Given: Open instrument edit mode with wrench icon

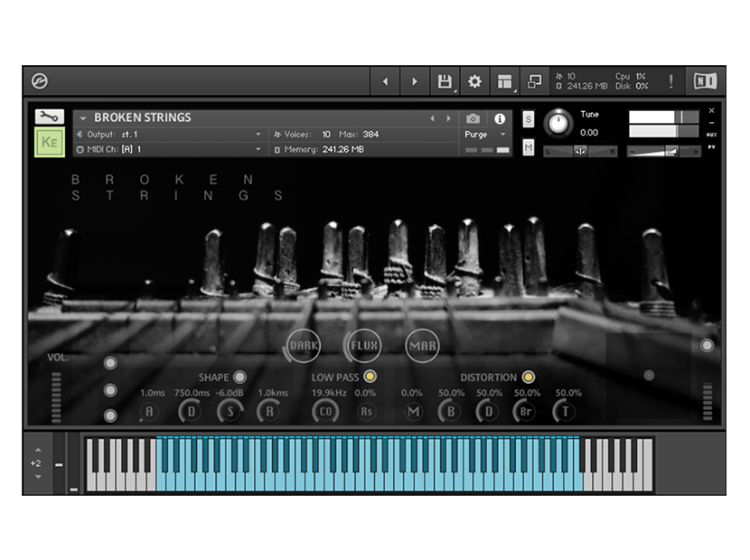Looking at the screenshot, I should click(50, 117).
